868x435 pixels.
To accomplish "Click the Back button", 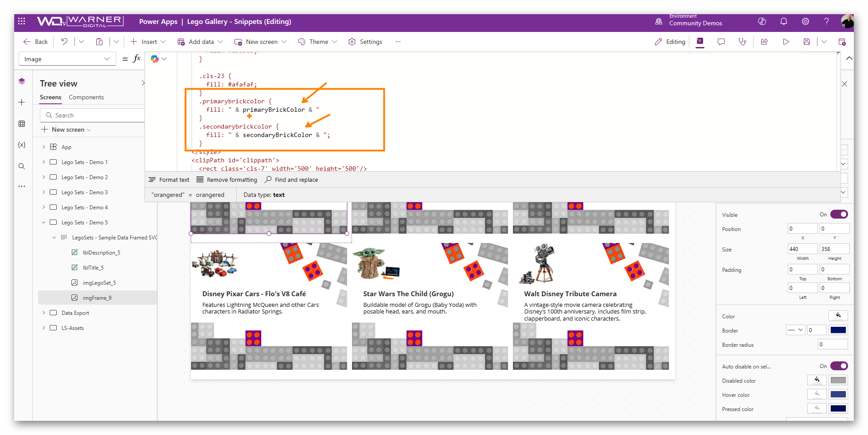I will pos(35,42).
